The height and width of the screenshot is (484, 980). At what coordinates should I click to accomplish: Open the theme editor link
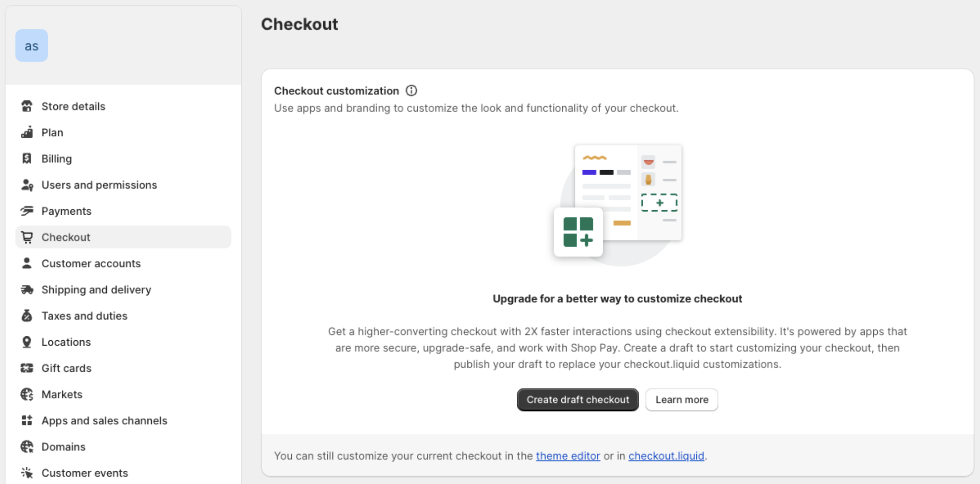(x=568, y=456)
